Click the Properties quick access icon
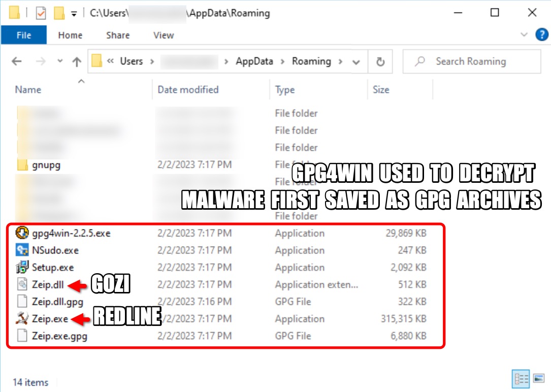The height and width of the screenshot is (392, 551). pos(41,13)
